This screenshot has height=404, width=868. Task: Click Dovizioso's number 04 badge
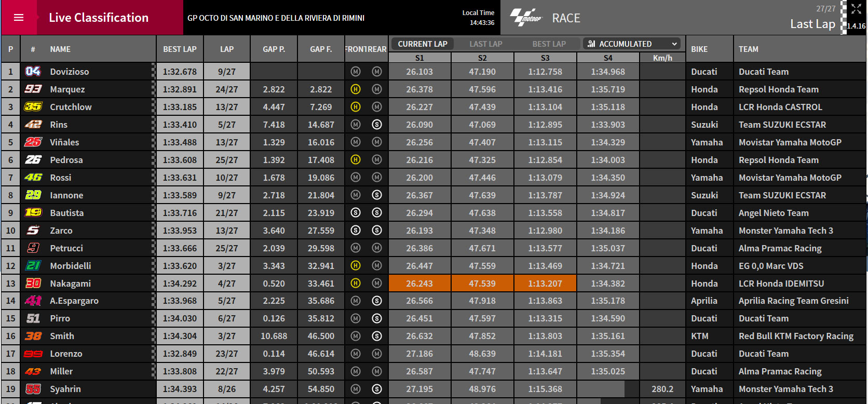click(x=33, y=71)
